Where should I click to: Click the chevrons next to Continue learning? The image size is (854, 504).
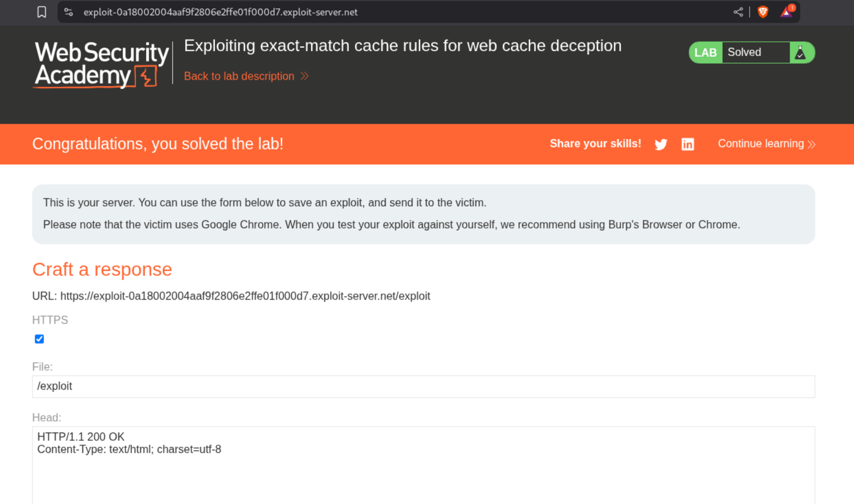tap(812, 145)
